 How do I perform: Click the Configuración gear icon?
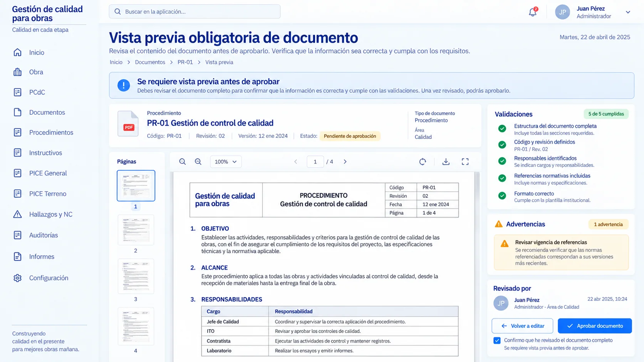pyautogui.click(x=17, y=278)
